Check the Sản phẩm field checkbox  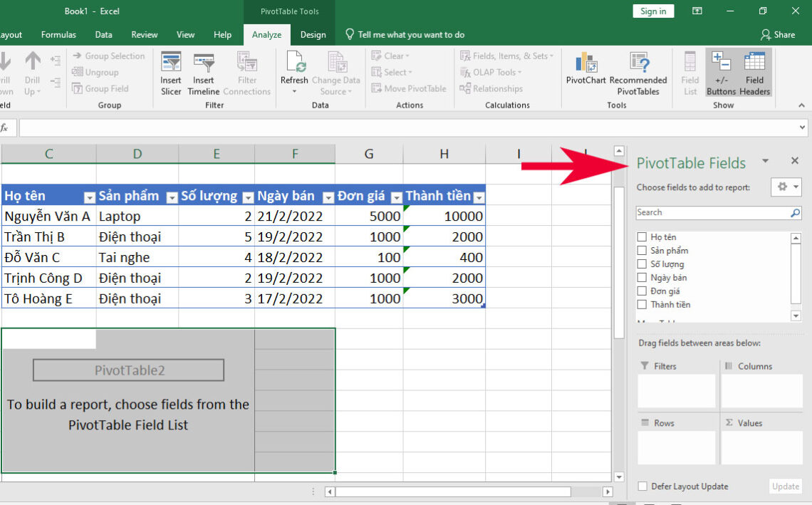[642, 250]
